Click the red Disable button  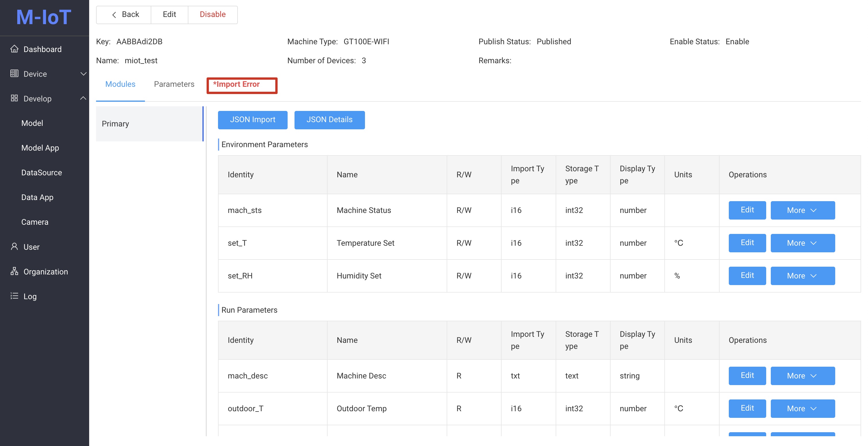coord(213,14)
